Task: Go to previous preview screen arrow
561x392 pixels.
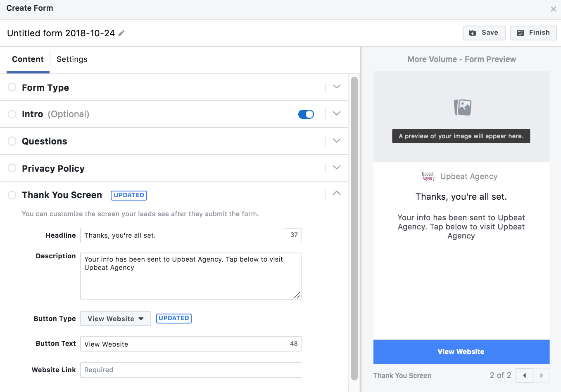Action: 525,375
